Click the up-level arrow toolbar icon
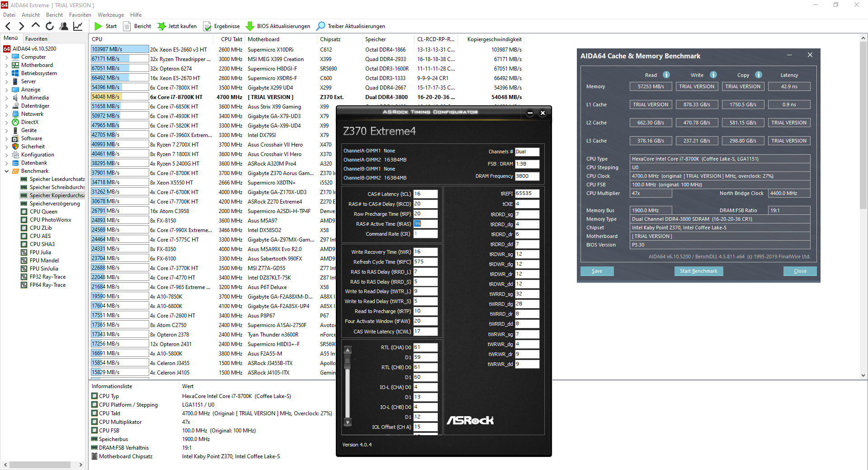Screen dimensions: 868x470 36,26
